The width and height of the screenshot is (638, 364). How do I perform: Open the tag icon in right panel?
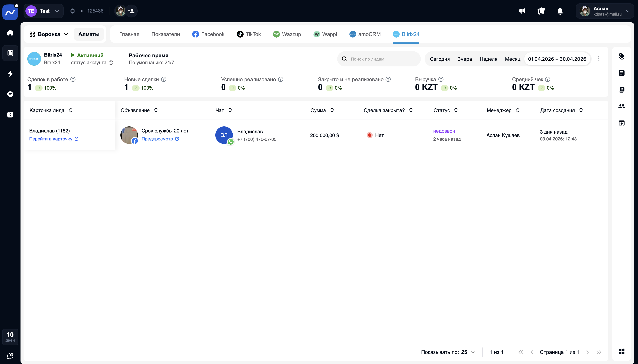621,56
